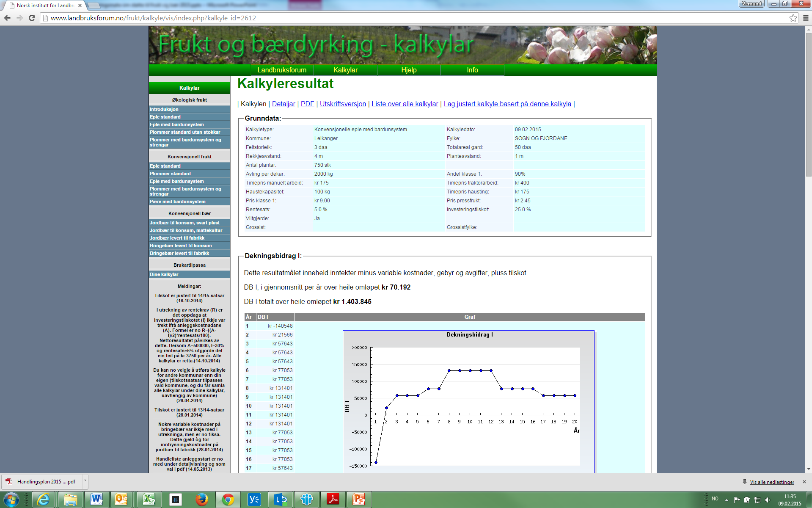The width and height of the screenshot is (812, 508).
Task: Open the Windows Start button
Action: point(11,500)
